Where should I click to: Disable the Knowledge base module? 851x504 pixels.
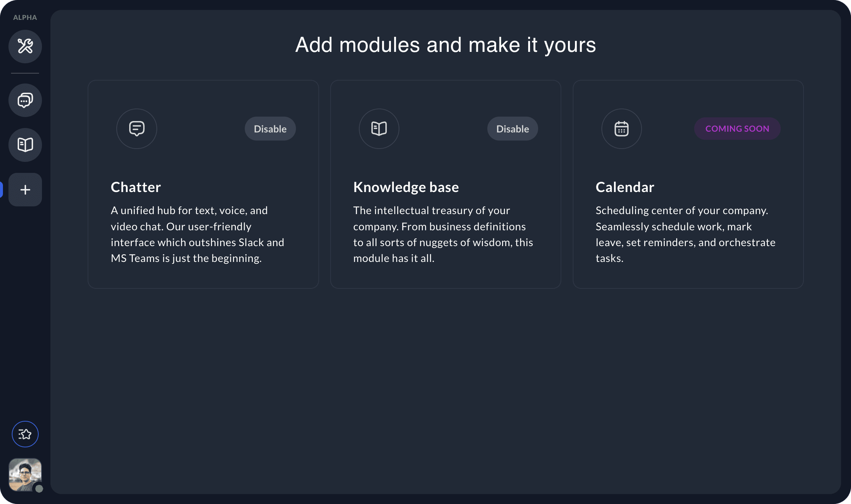512,128
